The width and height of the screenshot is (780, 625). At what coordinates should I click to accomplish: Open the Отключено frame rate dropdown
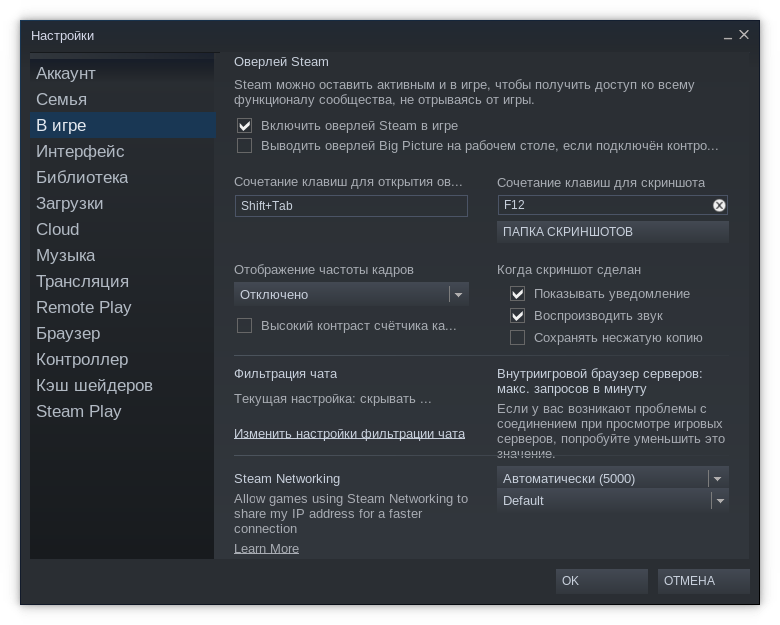coord(351,295)
